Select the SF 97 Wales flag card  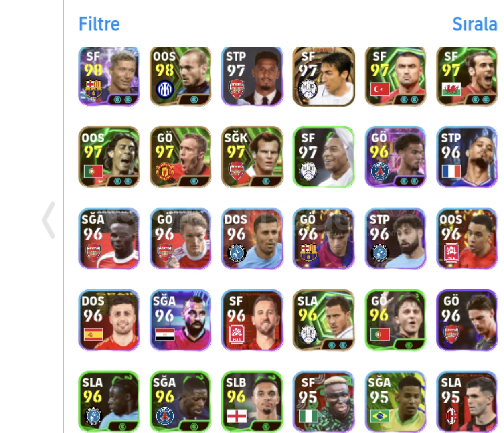[467, 76]
